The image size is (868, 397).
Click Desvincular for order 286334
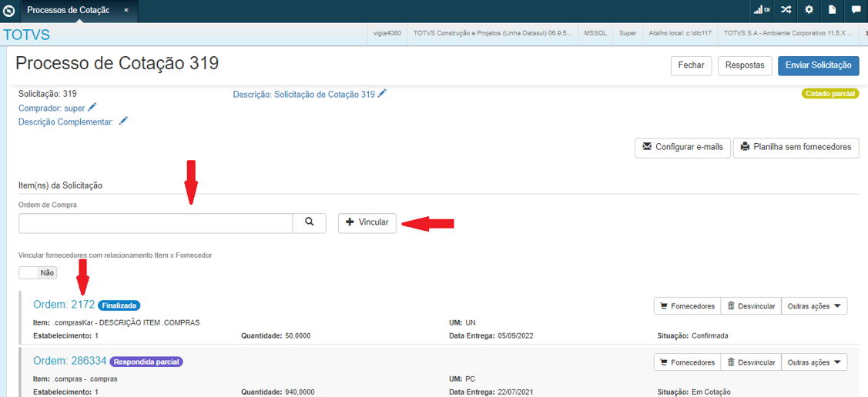click(x=751, y=362)
